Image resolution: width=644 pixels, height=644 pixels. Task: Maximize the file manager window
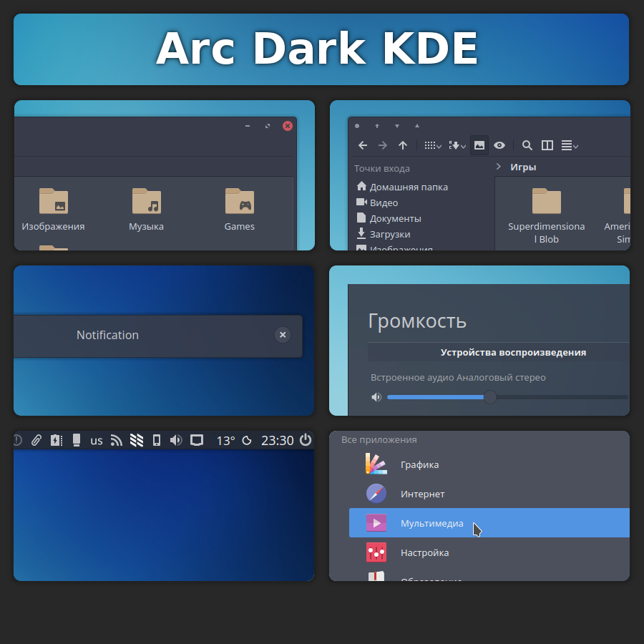pyautogui.click(x=268, y=126)
